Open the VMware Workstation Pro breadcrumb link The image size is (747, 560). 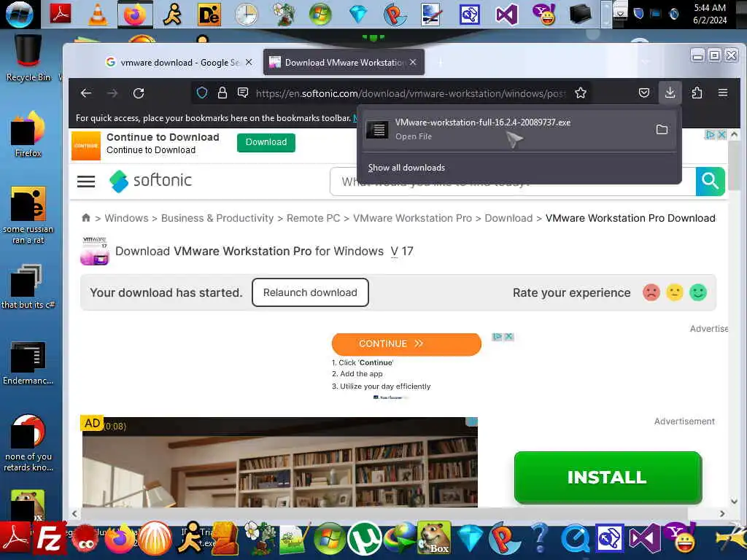[412, 218]
